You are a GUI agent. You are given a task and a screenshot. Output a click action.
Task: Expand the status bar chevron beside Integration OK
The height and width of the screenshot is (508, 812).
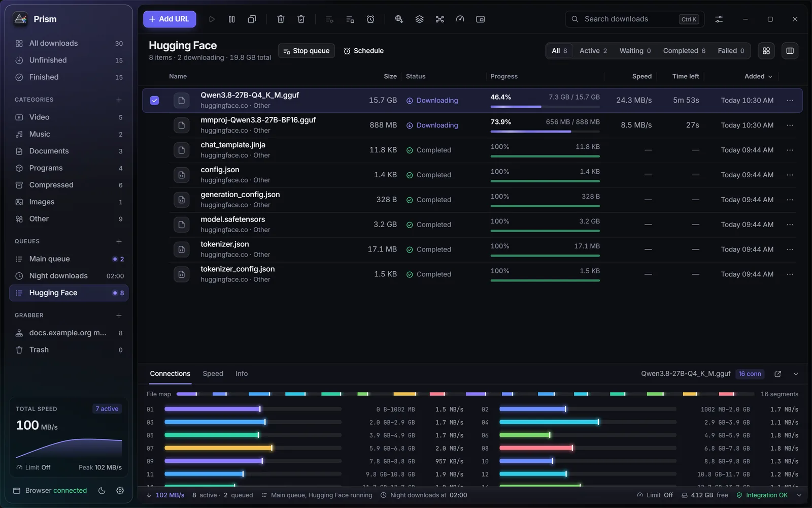point(799,495)
